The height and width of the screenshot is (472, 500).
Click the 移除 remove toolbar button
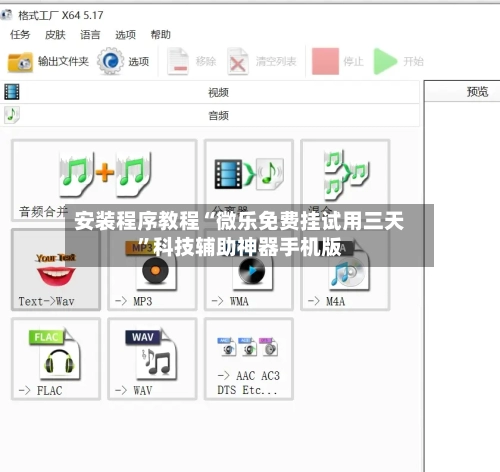192,62
